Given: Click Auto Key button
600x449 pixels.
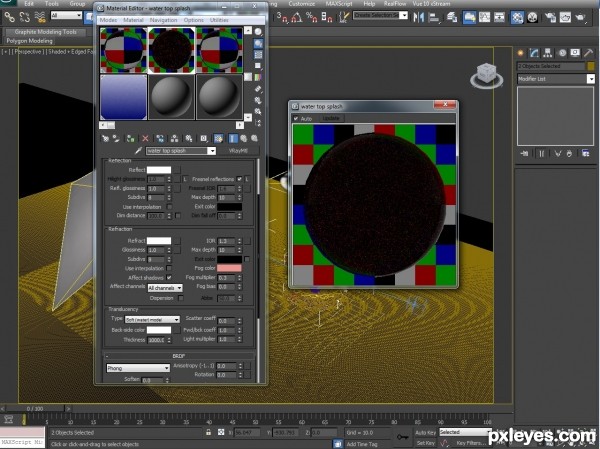Looking at the screenshot, I should pyautogui.click(x=425, y=432).
